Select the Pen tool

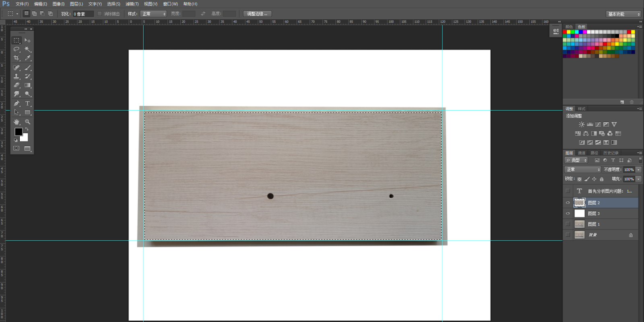coord(17,104)
